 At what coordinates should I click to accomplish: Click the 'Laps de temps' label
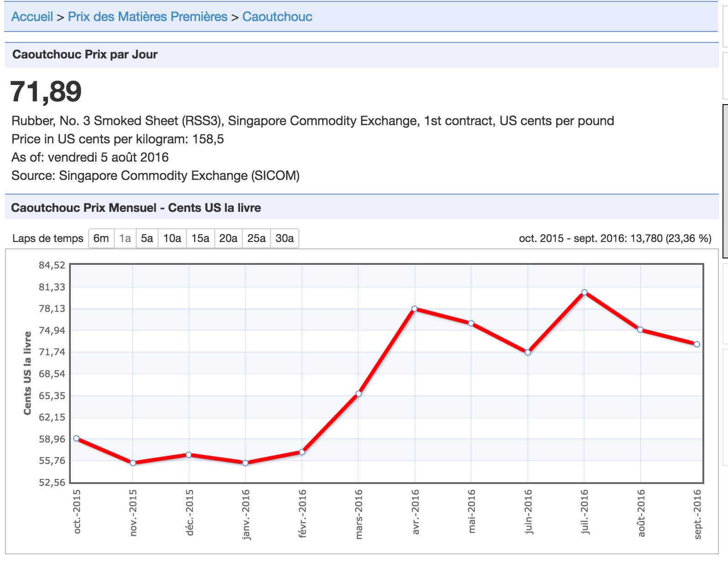[x=48, y=238]
